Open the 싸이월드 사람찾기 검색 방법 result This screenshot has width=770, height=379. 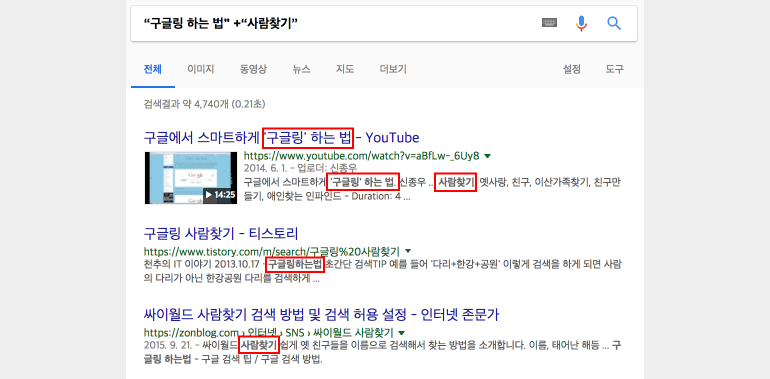tap(322, 314)
